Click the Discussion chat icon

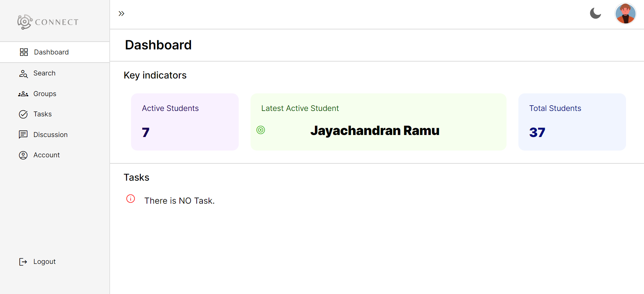click(23, 135)
